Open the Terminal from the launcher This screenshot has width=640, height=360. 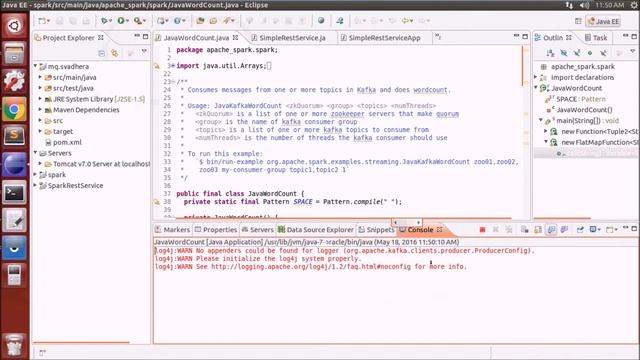click(14, 192)
